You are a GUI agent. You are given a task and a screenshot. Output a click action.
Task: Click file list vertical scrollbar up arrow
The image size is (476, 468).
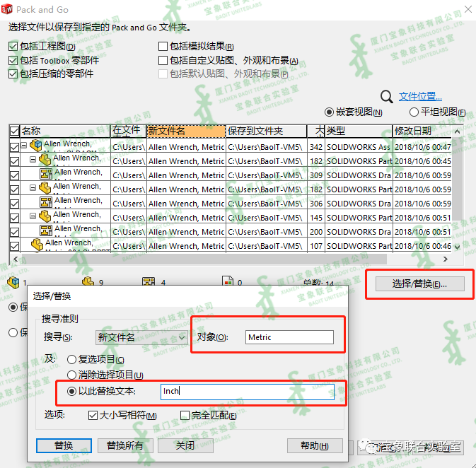coord(457,131)
